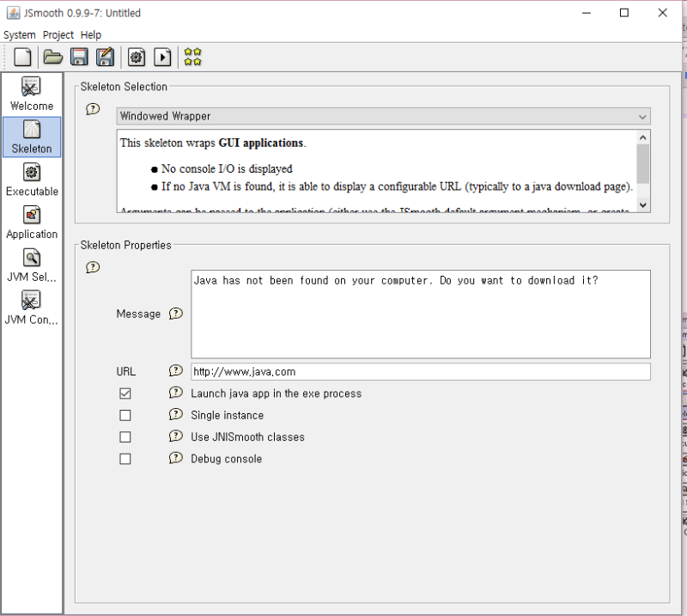
Task: Open the Project menu
Action: (58, 34)
